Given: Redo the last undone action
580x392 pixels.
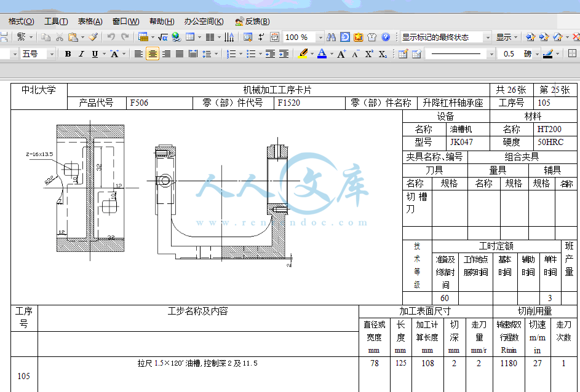Looking at the screenshot, I should tap(125, 37).
